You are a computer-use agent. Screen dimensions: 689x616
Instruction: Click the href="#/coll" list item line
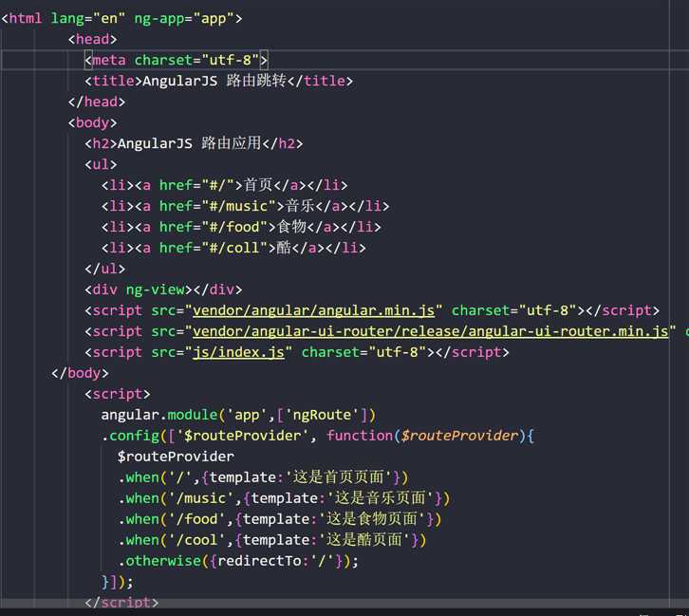click(233, 248)
